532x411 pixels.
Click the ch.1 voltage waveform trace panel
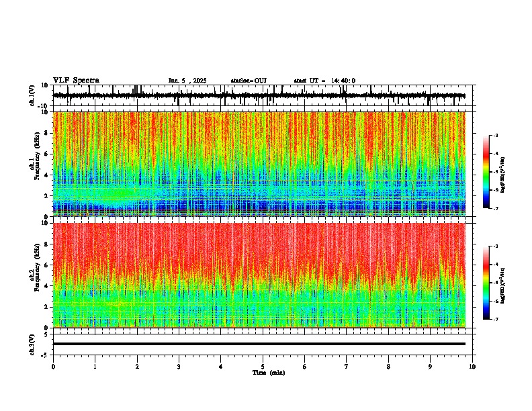tap(263, 95)
